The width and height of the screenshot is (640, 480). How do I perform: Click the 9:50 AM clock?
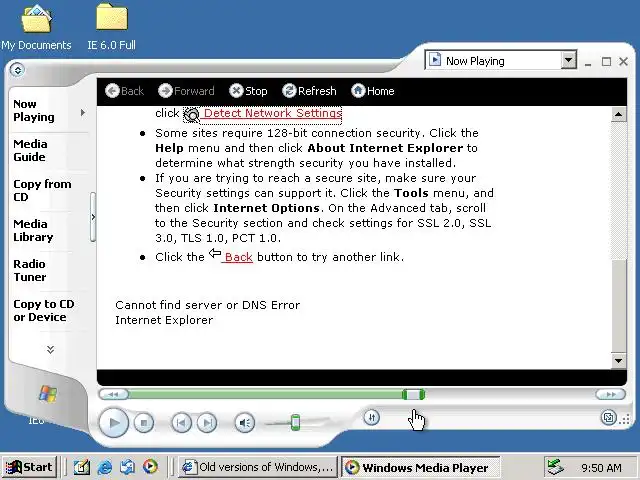click(x=601, y=468)
